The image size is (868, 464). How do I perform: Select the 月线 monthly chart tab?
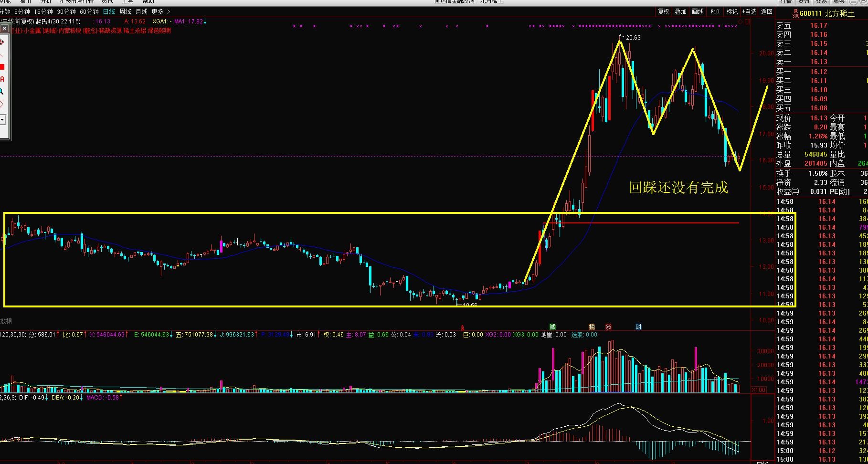[x=141, y=11]
